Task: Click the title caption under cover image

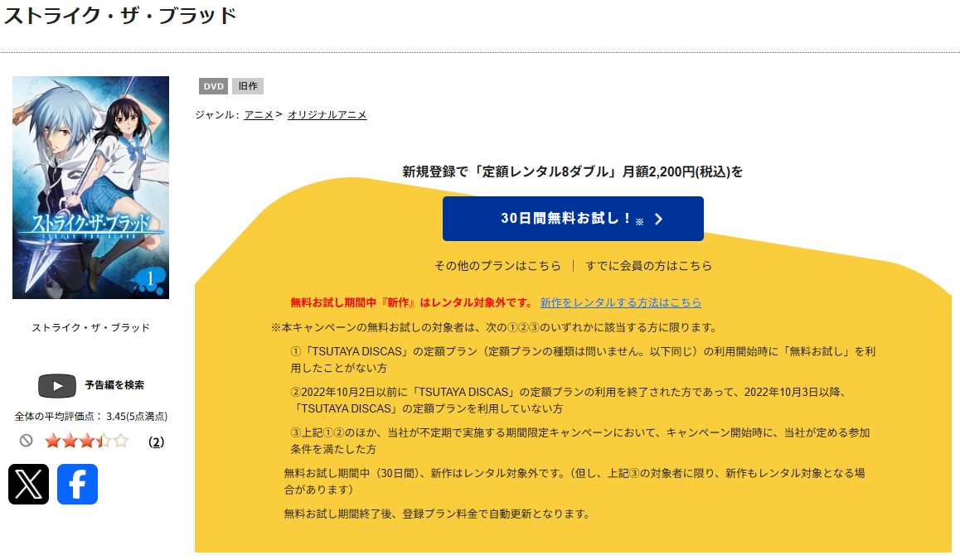Action: (90, 327)
